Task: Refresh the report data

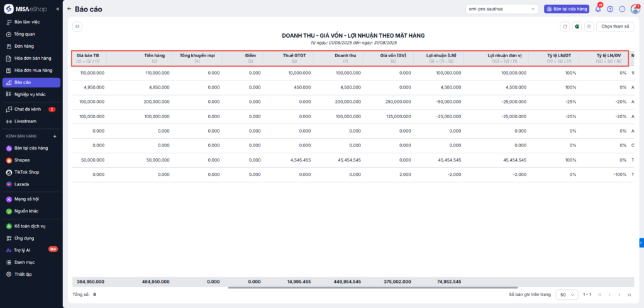Action: coord(565,26)
